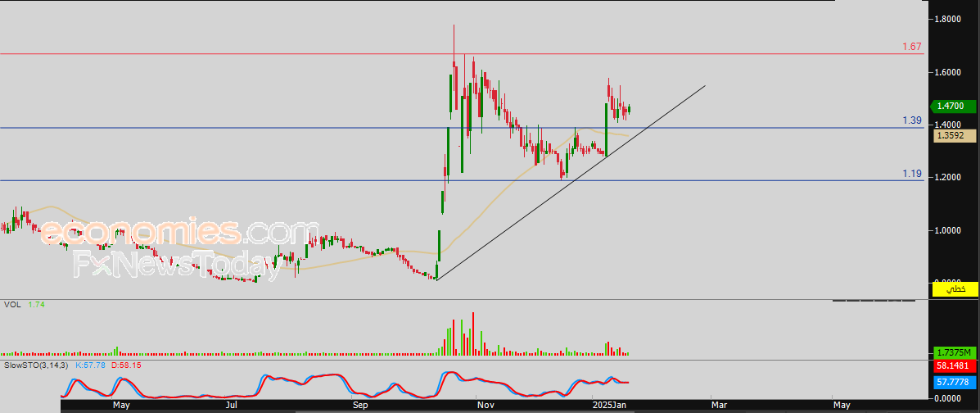Select the green 1.4700 current price tag
The height and width of the screenshot is (413, 980).
pos(953,107)
